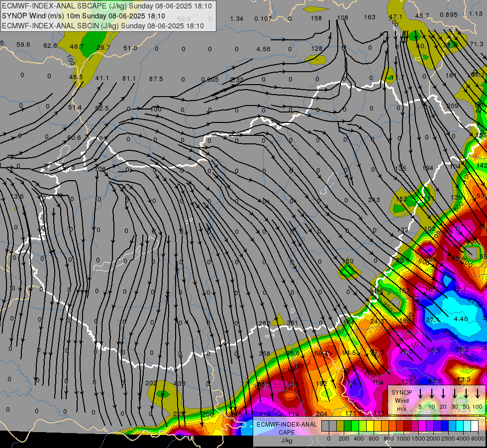Click the '59.6' grid value on the map
The height and width of the screenshot is (448, 487).
(23, 45)
